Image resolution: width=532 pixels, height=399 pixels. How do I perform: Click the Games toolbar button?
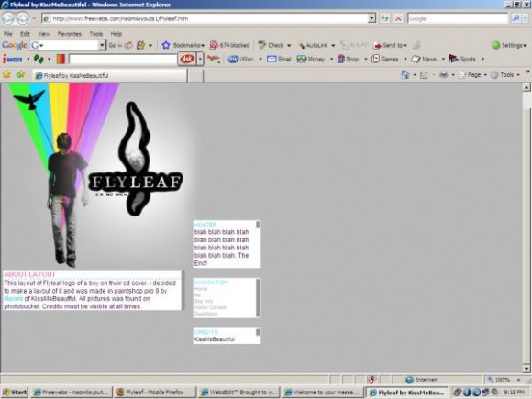pyautogui.click(x=385, y=59)
